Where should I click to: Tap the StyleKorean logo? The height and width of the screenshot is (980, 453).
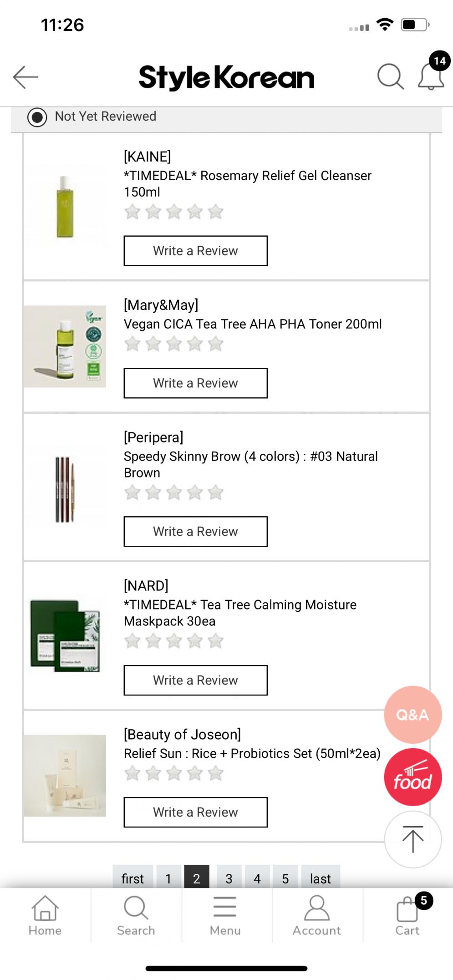(x=226, y=77)
